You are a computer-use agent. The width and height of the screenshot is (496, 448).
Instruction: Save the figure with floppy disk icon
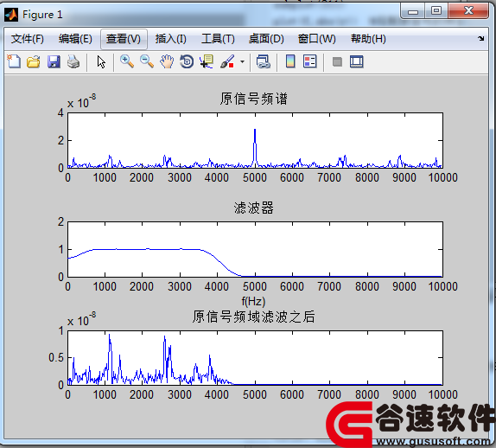[x=54, y=61]
